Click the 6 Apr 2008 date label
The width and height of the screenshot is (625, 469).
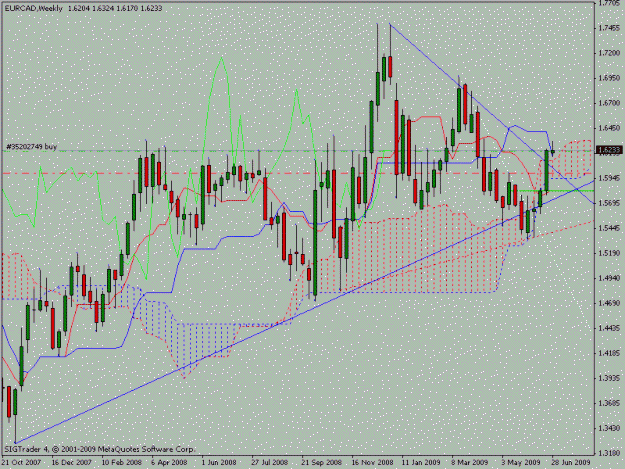169,462
